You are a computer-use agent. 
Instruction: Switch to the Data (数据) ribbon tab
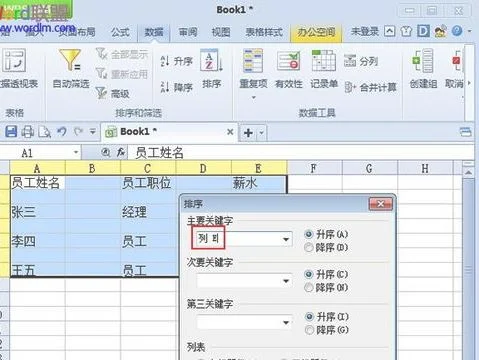click(x=154, y=32)
